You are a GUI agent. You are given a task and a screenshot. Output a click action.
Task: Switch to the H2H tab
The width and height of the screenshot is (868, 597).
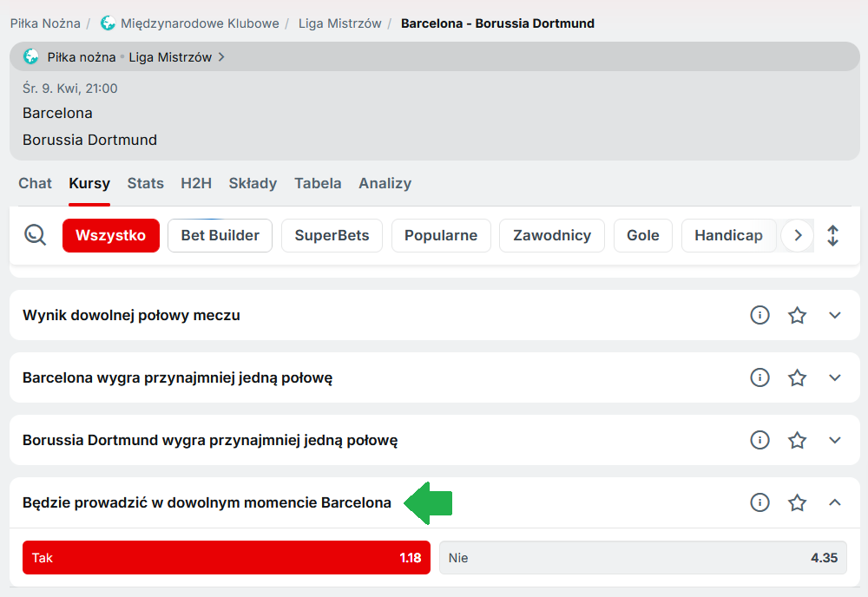click(x=196, y=183)
